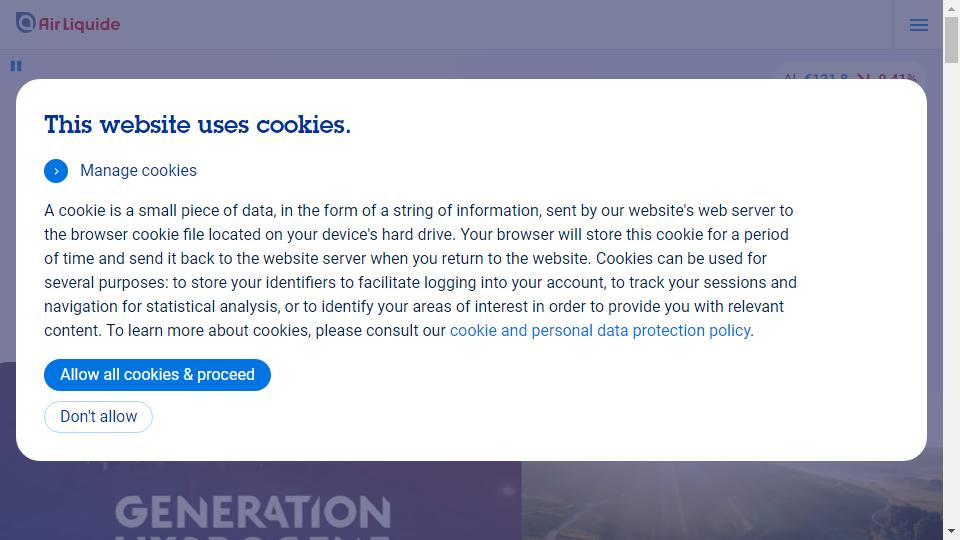Screen dimensions: 960x540
Task: Pause the homepage slideshow
Action: (x=16, y=66)
